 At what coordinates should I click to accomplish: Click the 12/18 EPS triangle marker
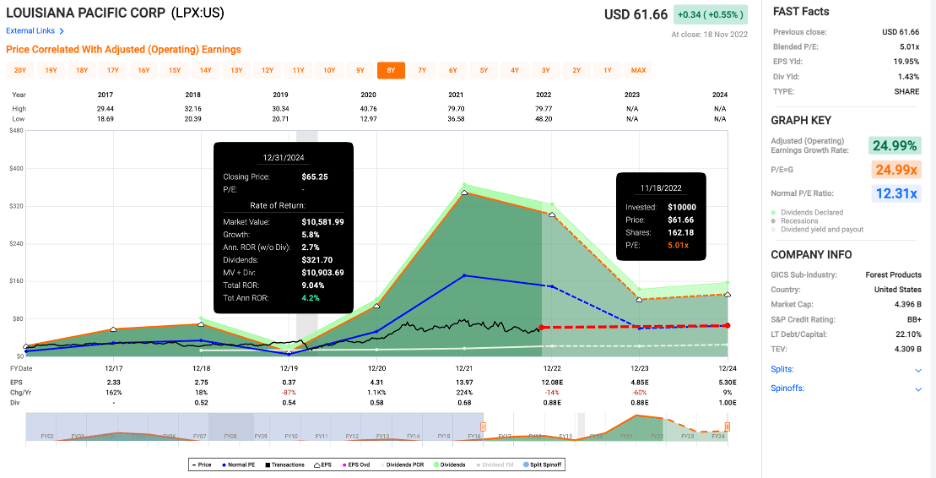pos(201,324)
